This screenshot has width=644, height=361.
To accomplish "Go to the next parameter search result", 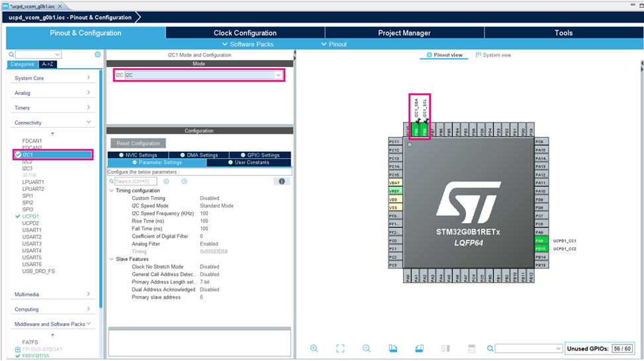I will pos(185,181).
